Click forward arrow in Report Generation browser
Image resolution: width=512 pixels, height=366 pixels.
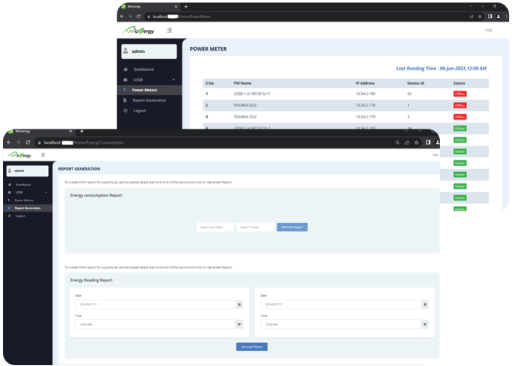click(x=18, y=142)
